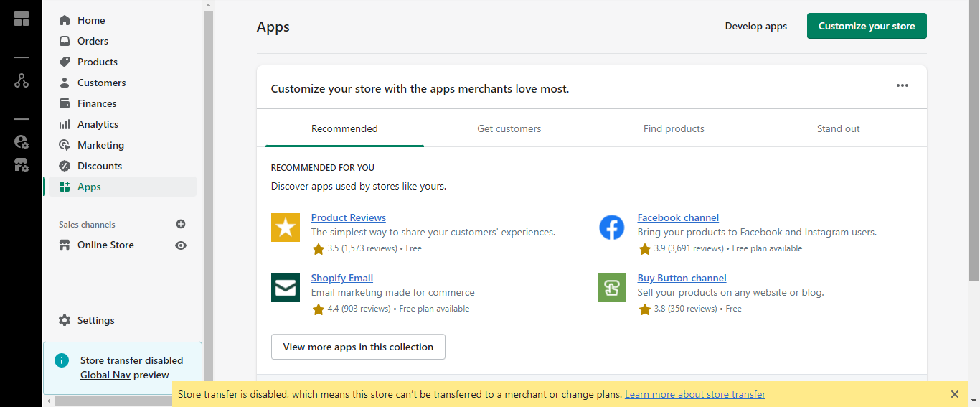This screenshot has width=980, height=407.
Task: Click the Product Reviews star app icon
Action: click(286, 228)
